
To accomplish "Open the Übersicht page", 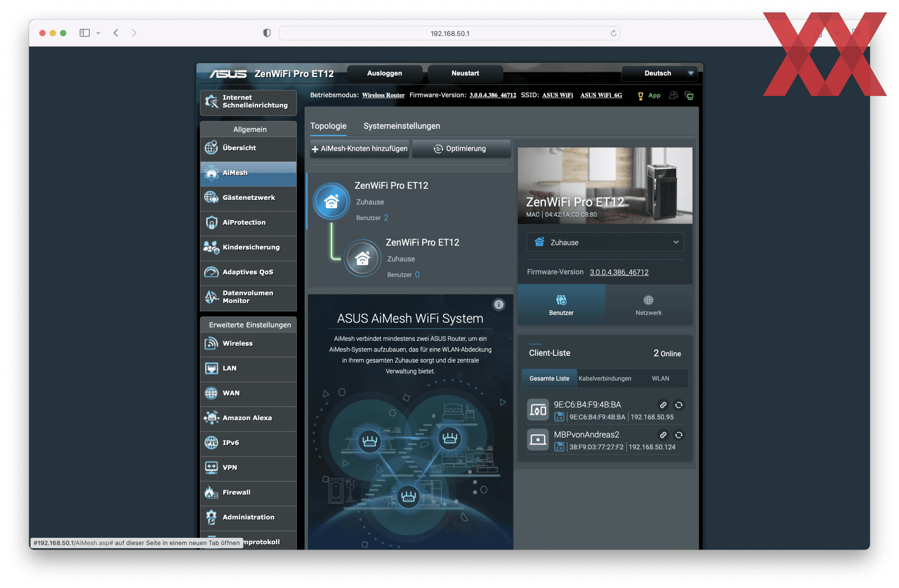I will point(248,148).
